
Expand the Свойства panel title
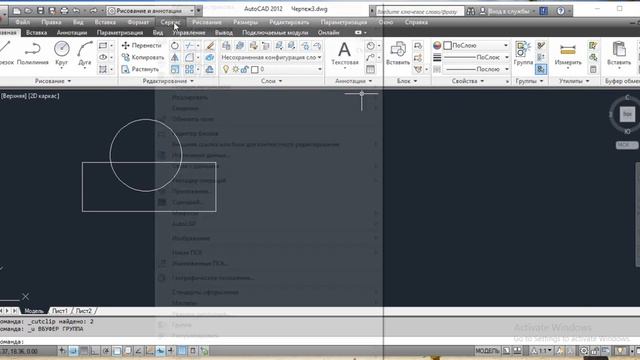(468, 81)
